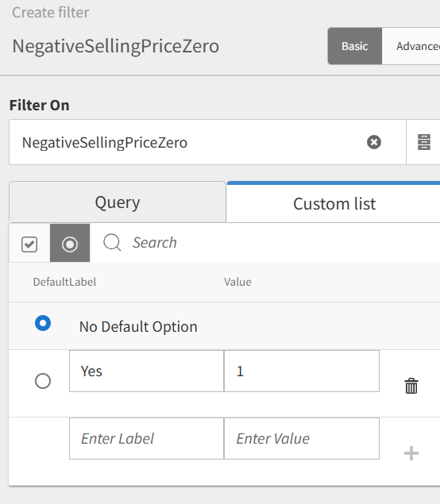440x504 pixels.
Task: Select single-select radio mode icon
Action: (x=70, y=244)
